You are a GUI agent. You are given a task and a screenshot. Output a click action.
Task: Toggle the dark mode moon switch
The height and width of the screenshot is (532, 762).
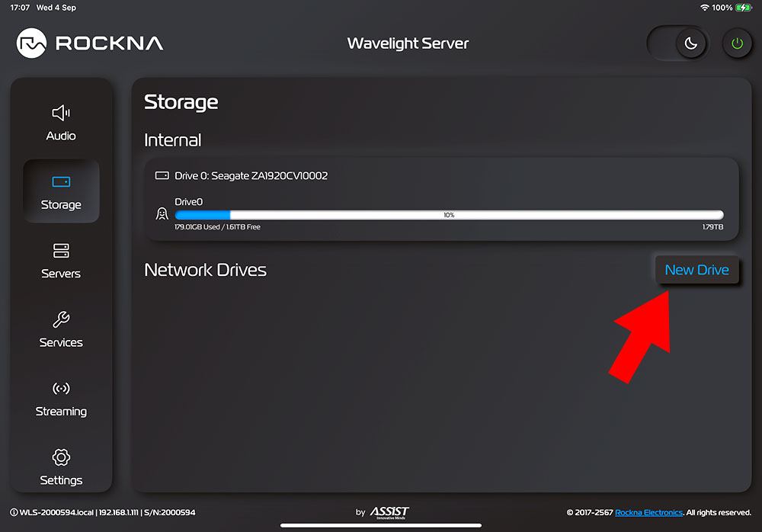(x=690, y=43)
